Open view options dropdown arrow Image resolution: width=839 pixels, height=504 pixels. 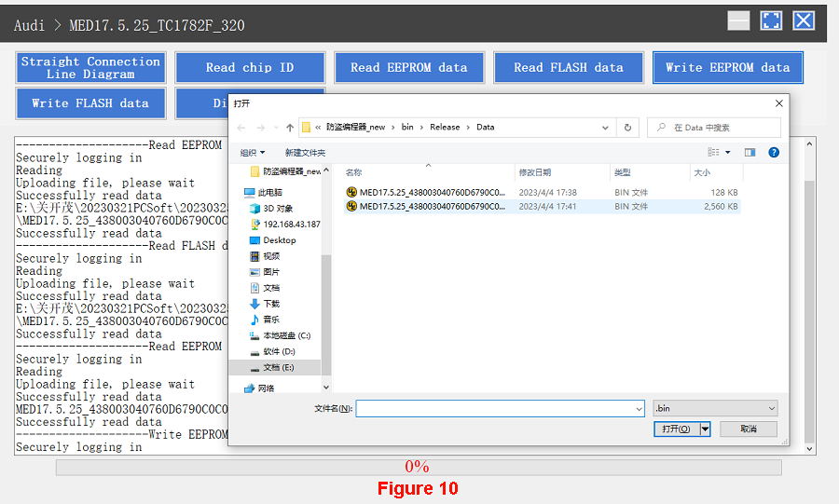pyautogui.click(x=728, y=153)
